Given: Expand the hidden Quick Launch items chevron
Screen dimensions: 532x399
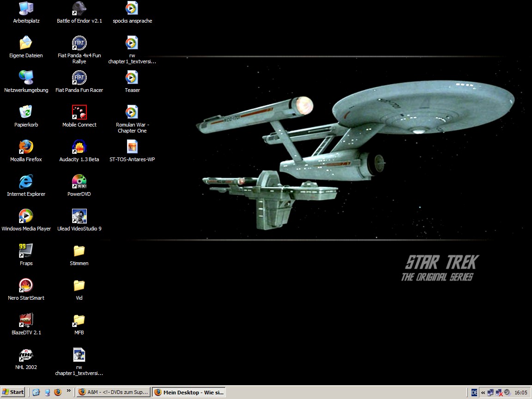Looking at the screenshot, I should [x=69, y=391].
